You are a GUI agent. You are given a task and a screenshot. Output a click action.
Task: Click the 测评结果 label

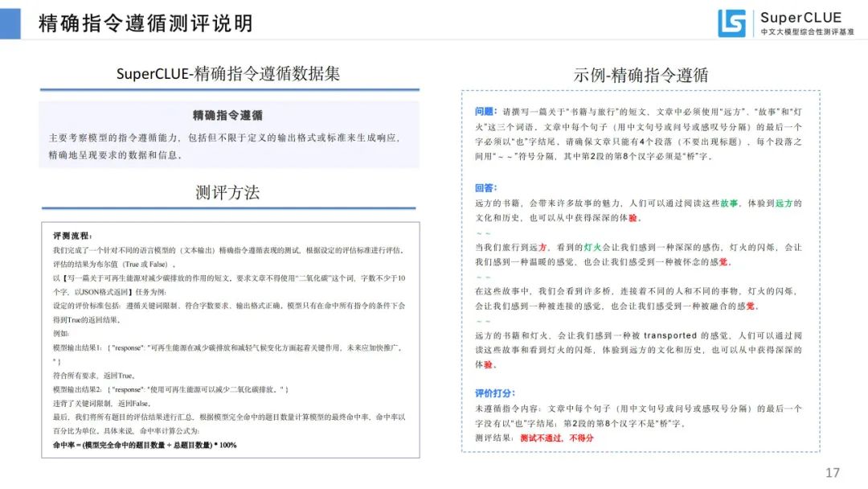(493, 438)
